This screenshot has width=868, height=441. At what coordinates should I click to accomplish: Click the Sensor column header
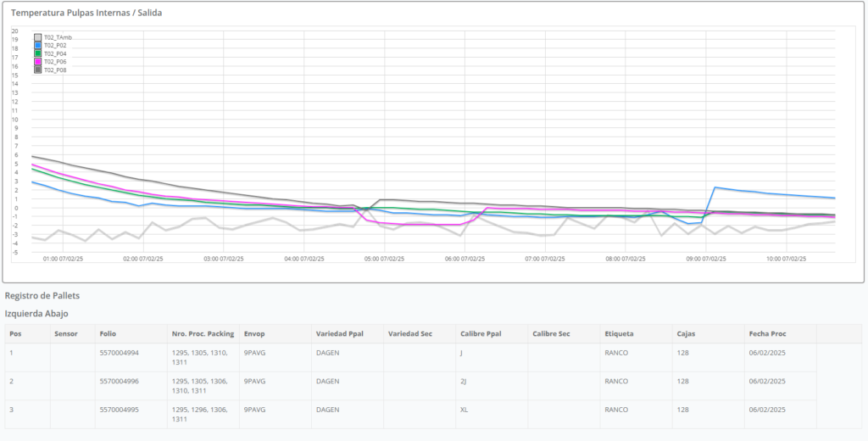click(x=65, y=333)
